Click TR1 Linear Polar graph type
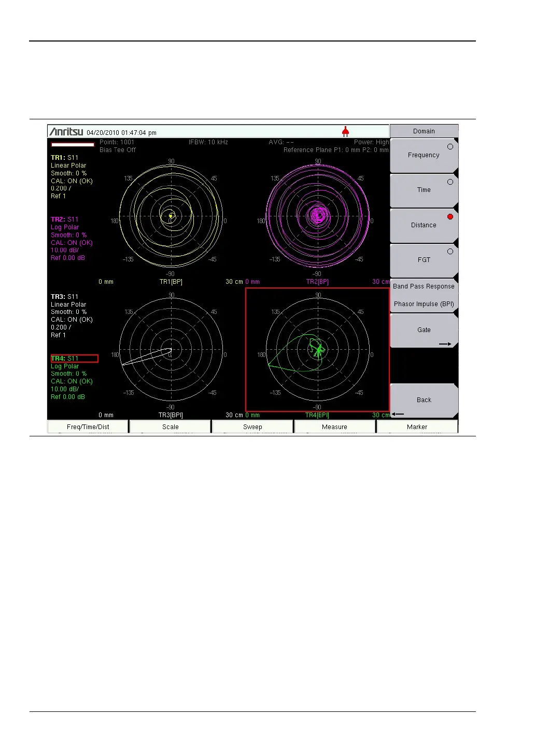Image resolution: width=535 pixels, height=756 pixels. (x=68, y=166)
